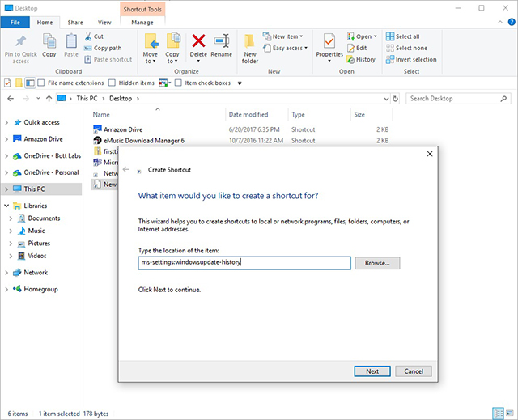Switch to details view icon in status bar
The height and width of the screenshot is (420, 518).
click(x=499, y=413)
